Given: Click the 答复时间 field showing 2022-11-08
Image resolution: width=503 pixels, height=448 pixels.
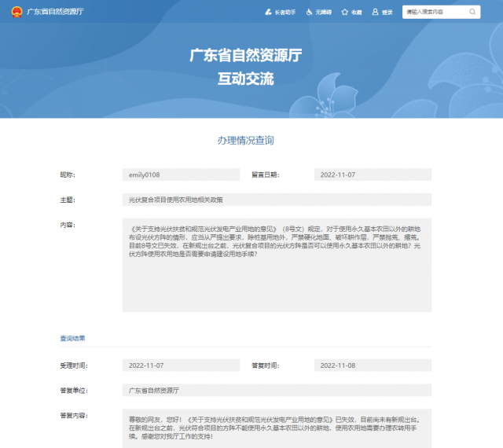Looking at the screenshot, I should 372,365.
